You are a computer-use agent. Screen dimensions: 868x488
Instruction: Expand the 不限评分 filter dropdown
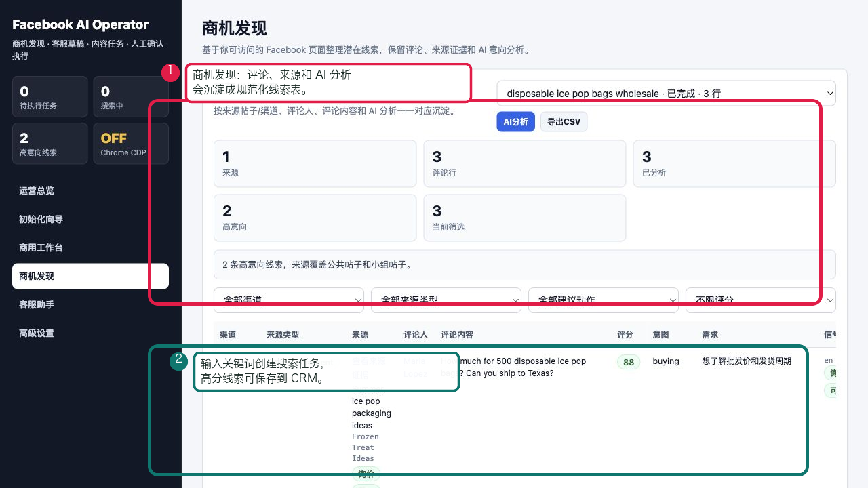pyautogui.click(x=761, y=300)
